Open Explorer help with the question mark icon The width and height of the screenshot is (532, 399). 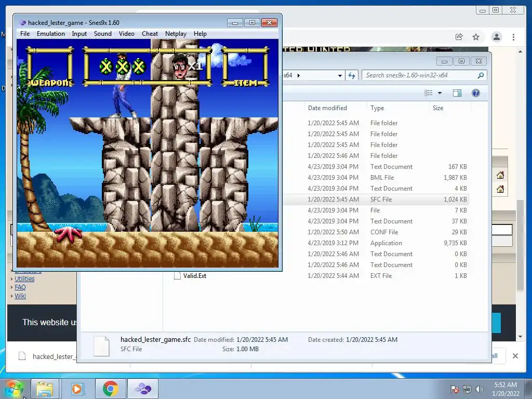pos(476,93)
